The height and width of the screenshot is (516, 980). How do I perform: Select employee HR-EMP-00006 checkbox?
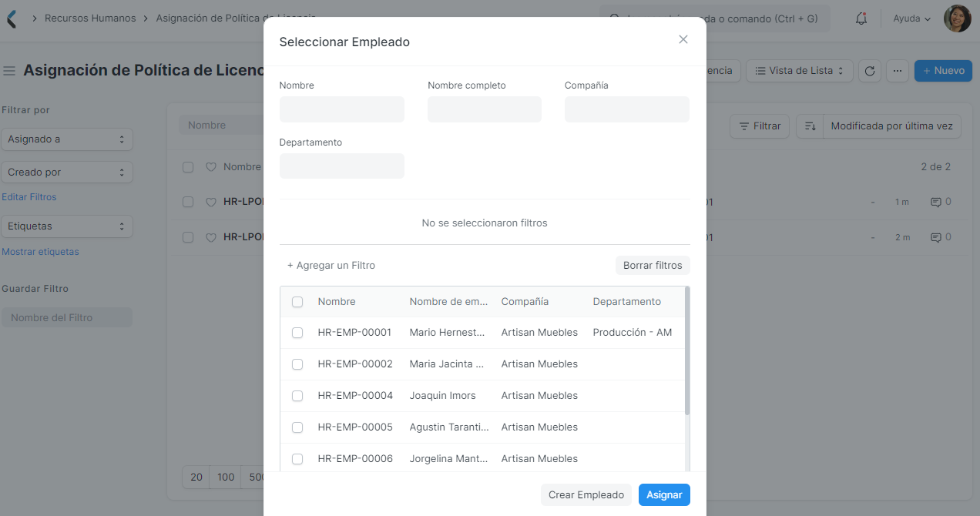point(297,459)
